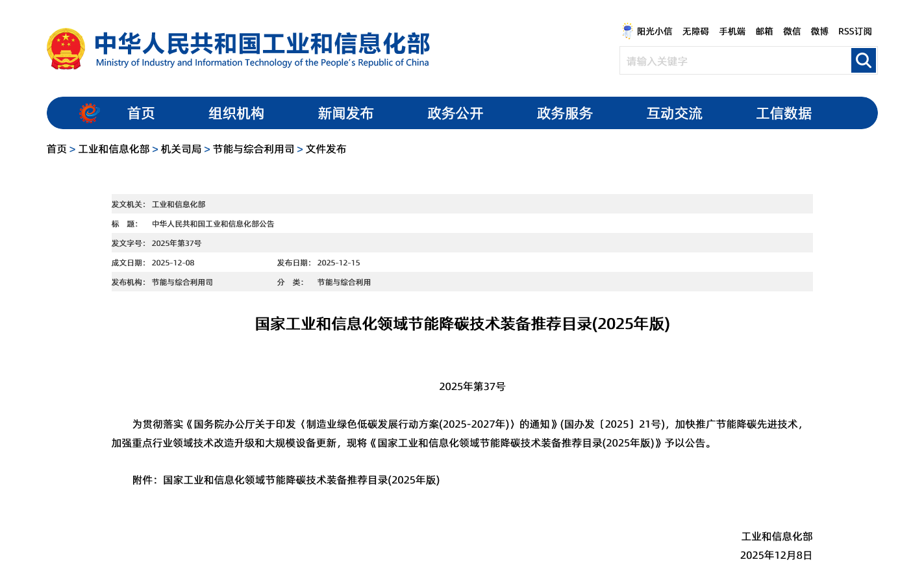This screenshot has width=924, height=562.
Task: Click the magnifier search icon button
Action: (x=863, y=60)
